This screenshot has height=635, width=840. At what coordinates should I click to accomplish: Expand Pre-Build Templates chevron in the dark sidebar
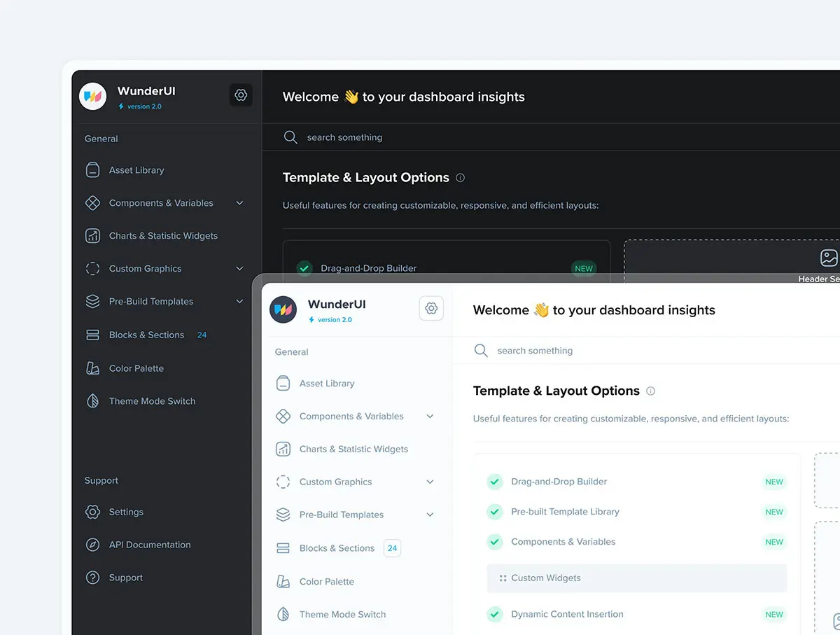point(239,302)
